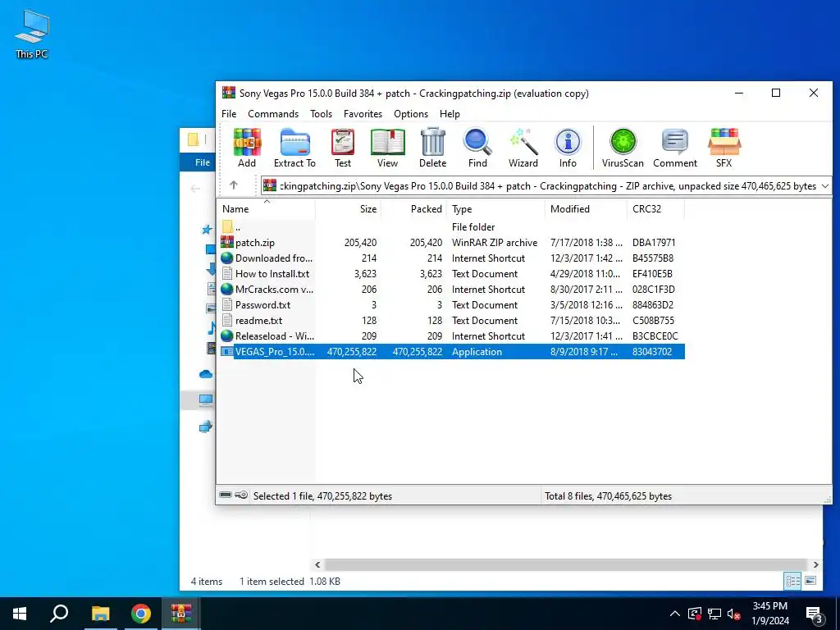
Task: Switch Explorer to large icons view
Action: click(810, 581)
